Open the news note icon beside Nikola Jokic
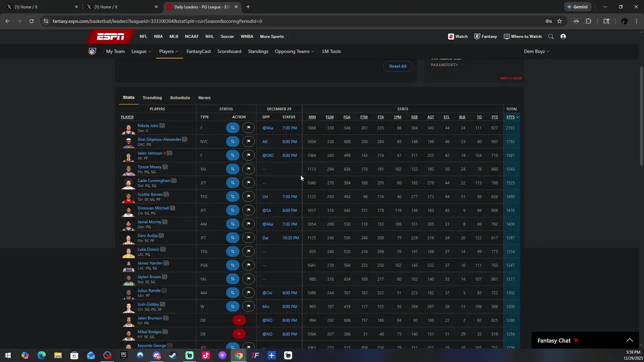The image size is (644, 362). point(162,126)
